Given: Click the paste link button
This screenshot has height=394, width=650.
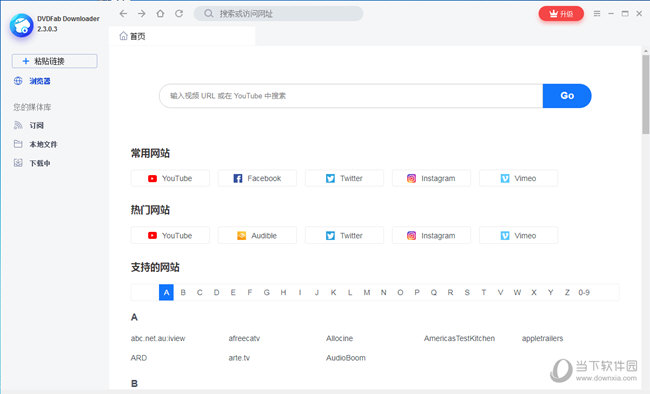Looking at the screenshot, I should [x=54, y=61].
